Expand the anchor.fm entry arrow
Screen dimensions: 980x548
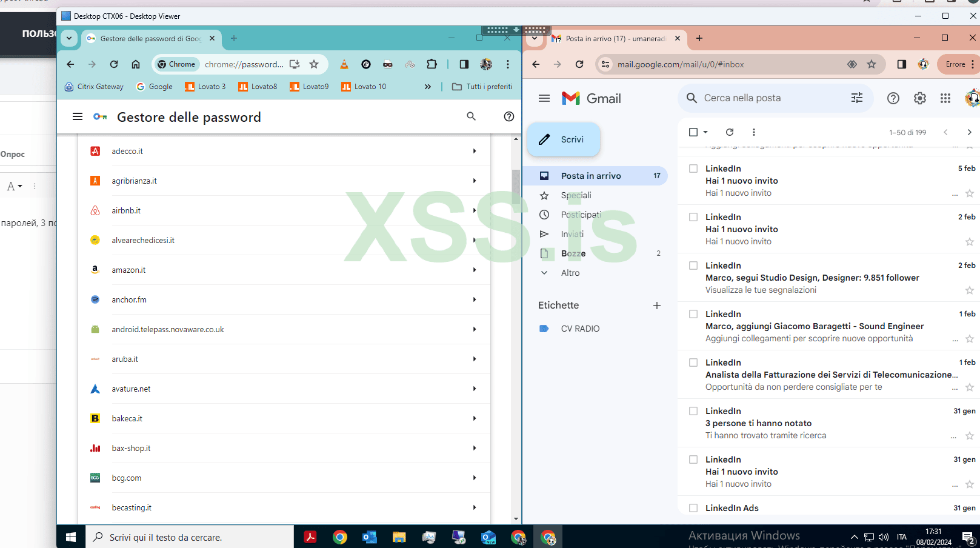[x=475, y=299]
